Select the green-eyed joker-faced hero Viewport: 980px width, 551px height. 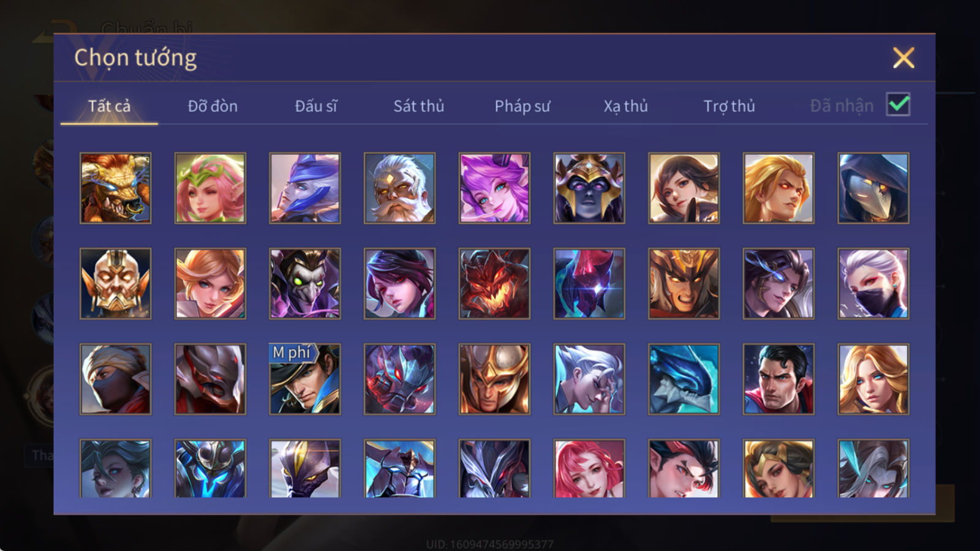coord(305,283)
